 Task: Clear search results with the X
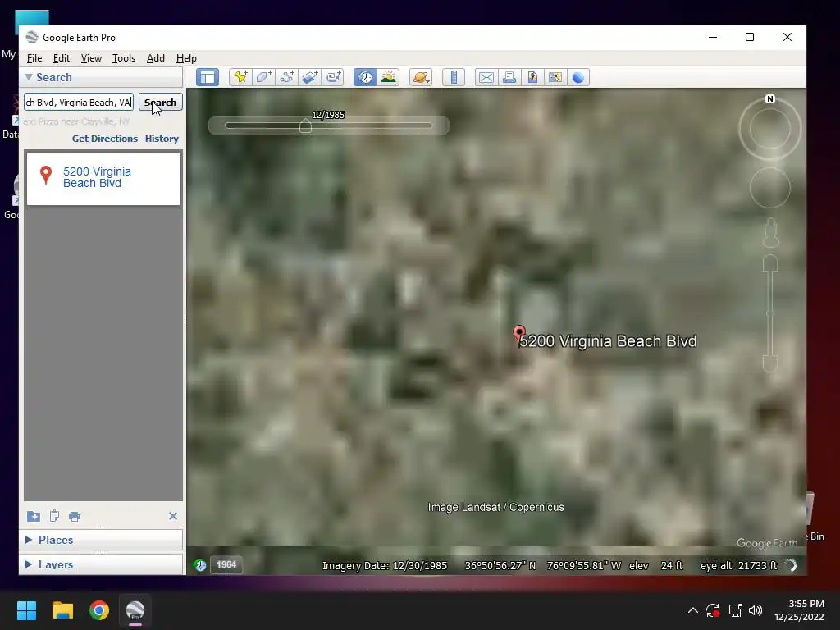(x=172, y=516)
